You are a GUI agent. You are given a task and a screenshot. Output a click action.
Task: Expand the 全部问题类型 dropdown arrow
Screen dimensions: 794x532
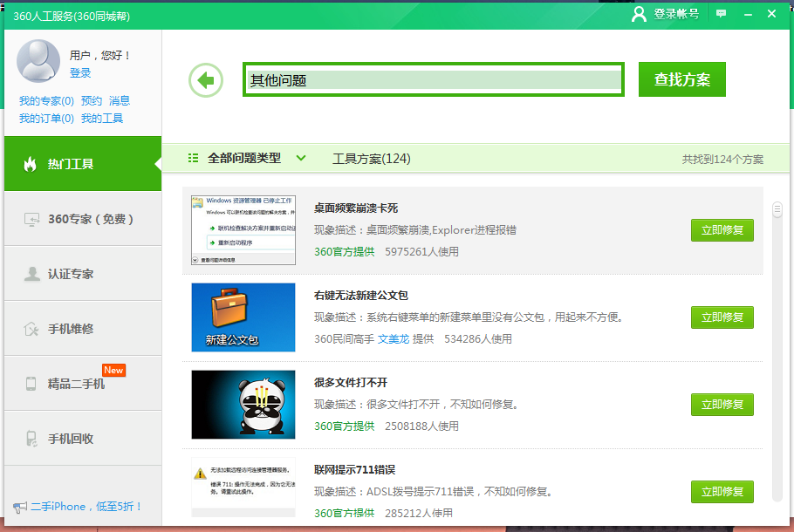pos(301,158)
